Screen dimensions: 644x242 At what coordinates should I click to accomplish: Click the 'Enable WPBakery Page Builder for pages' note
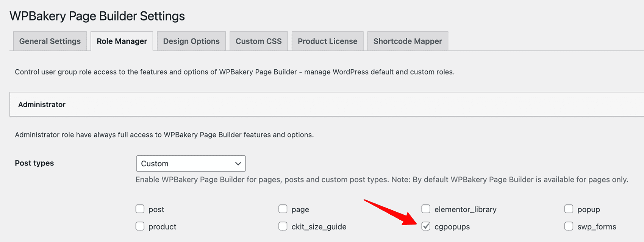pos(382,180)
